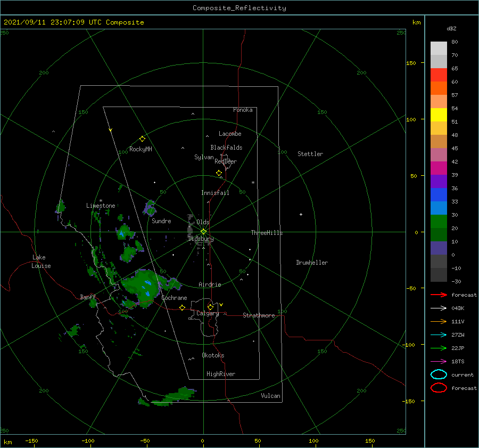This screenshot has width=479, height=448.
Task: Click the white plus marker north of Drumheller
Action: 301,214
